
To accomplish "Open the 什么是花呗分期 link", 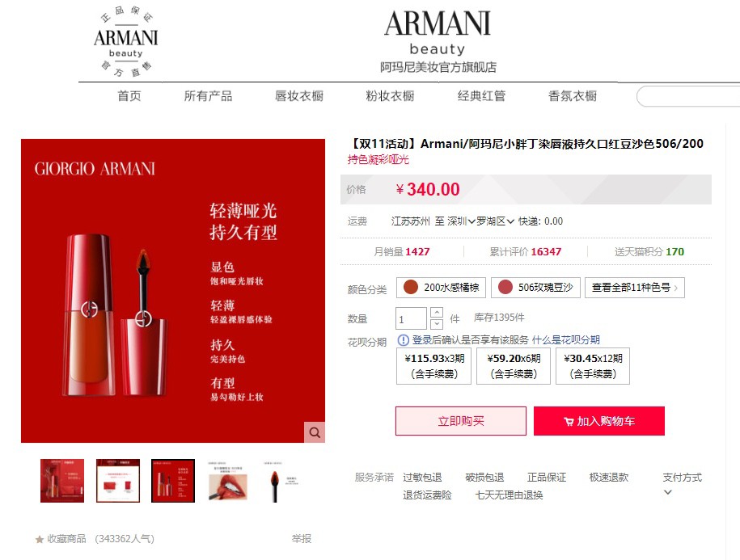I will [x=566, y=340].
